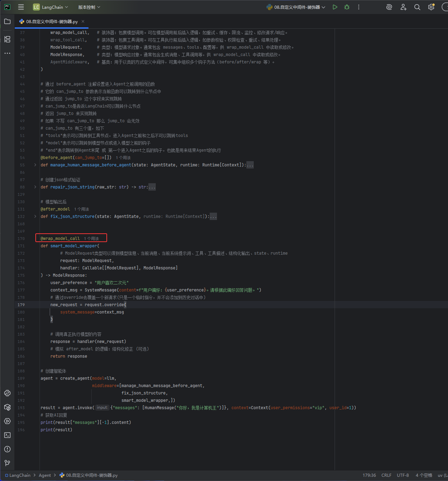Open the LangChain project dropdown

[51, 7]
